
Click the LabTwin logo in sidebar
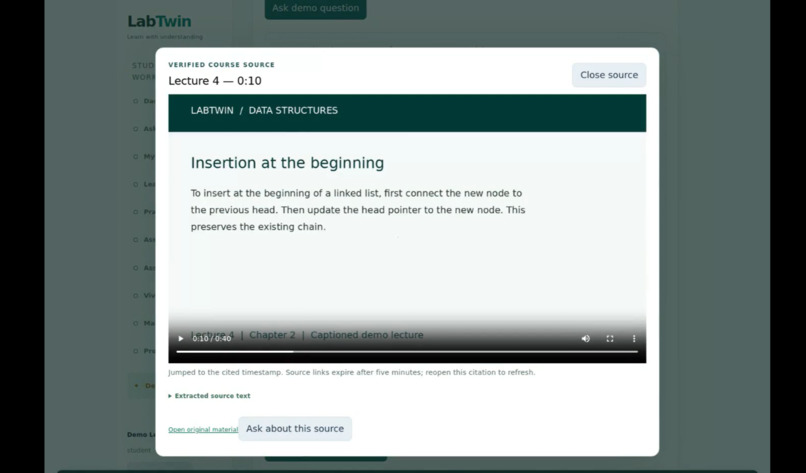point(159,21)
